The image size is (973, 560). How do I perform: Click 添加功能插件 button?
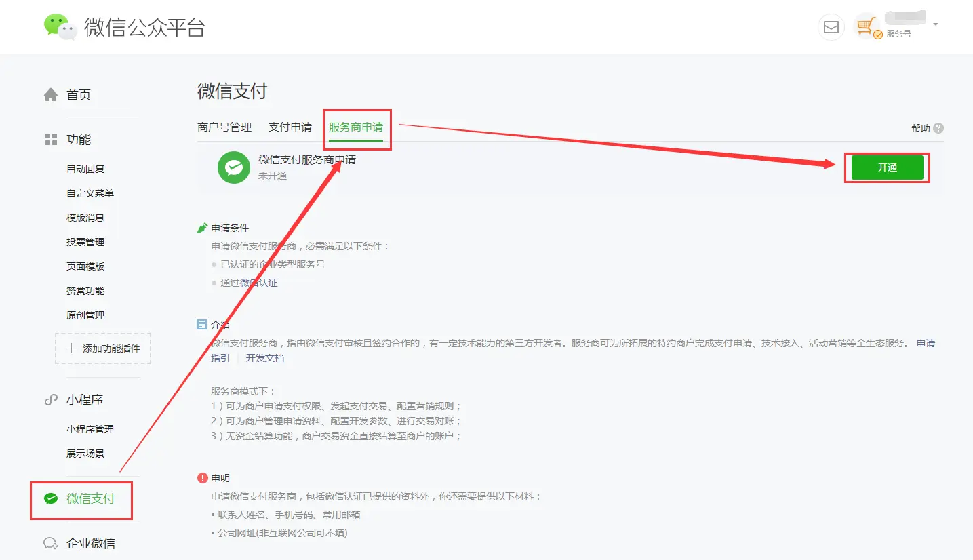(103, 348)
